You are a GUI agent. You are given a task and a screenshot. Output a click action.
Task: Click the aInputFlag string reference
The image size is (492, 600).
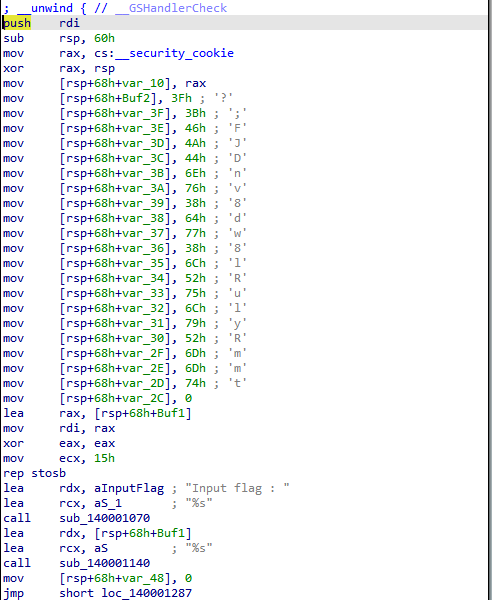[x=129, y=488]
